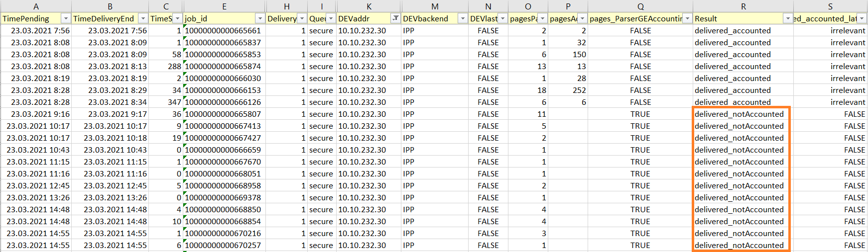This screenshot has height=252, width=868.
Task: Open the DEVlast column filter arrow
Action: [502, 18]
